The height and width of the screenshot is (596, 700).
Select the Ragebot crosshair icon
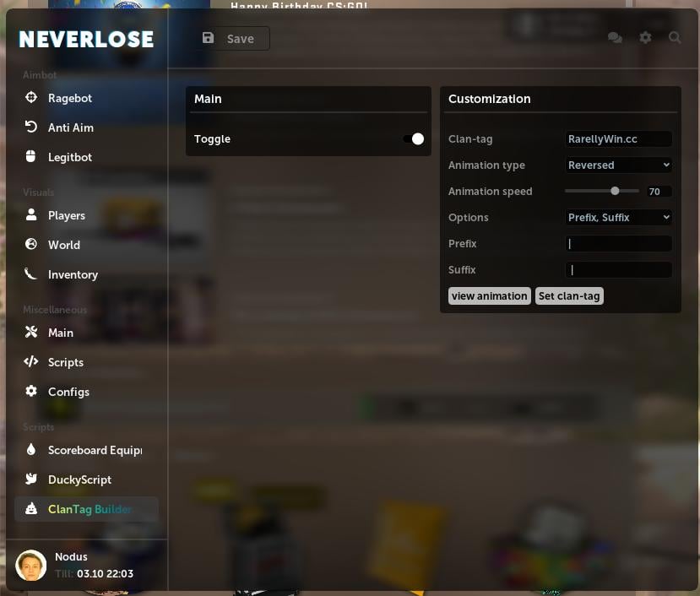click(x=31, y=97)
